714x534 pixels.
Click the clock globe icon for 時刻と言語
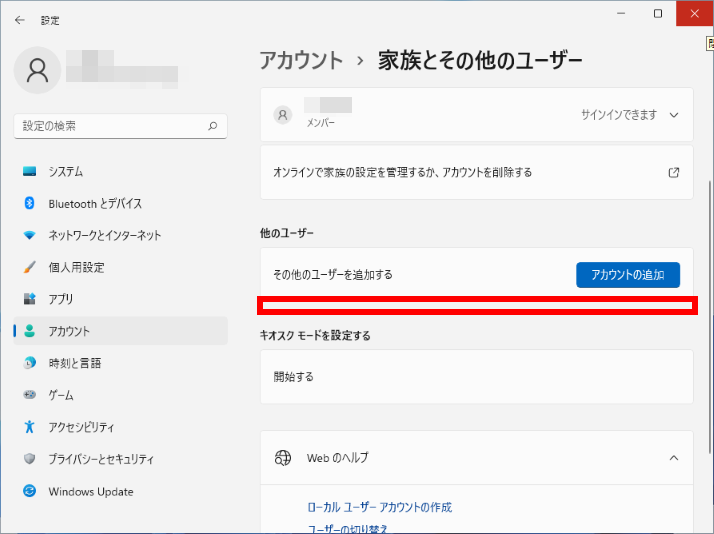point(30,363)
